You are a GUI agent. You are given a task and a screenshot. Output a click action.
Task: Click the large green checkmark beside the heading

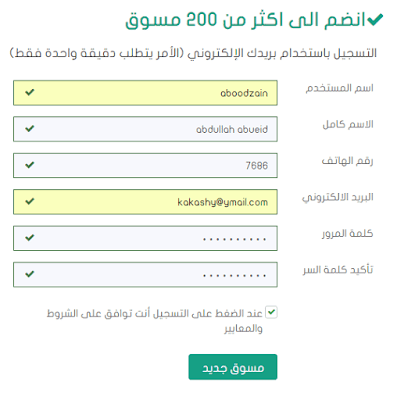coord(375,20)
